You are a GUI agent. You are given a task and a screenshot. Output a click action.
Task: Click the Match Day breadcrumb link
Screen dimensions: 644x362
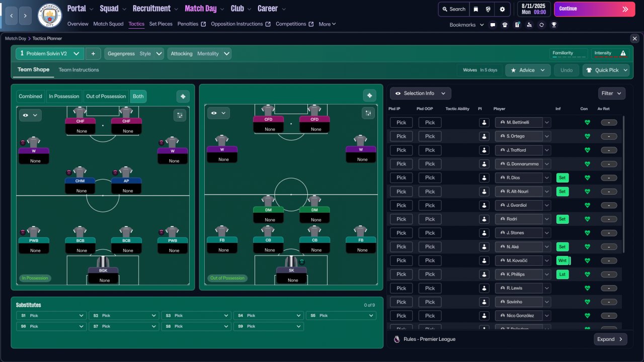coord(16,38)
